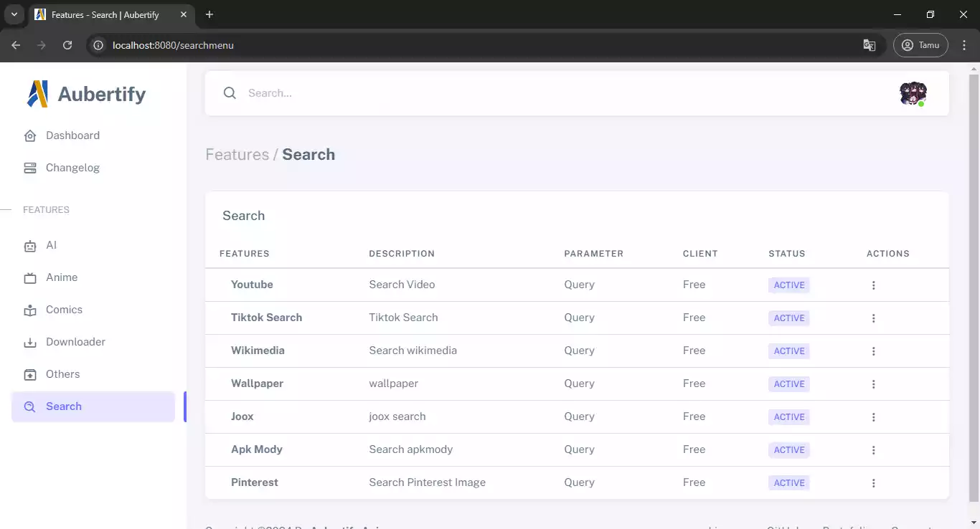Viewport: 980px width, 529px height.
Task: Go to the Comics section
Action: coord(93,310)
